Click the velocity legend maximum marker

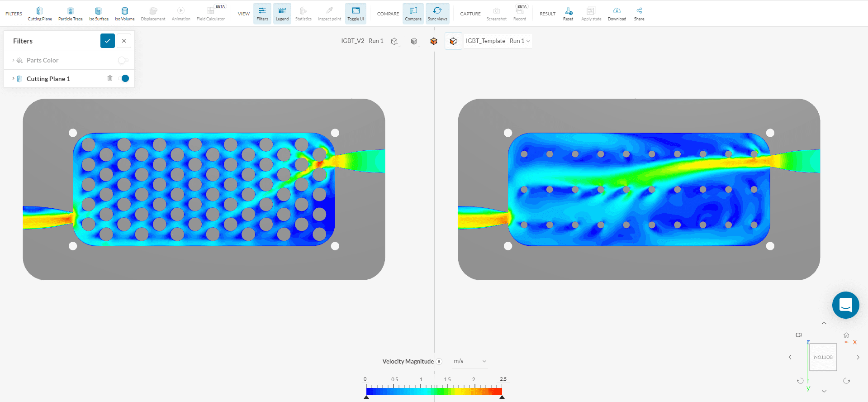tap(502, 397)
